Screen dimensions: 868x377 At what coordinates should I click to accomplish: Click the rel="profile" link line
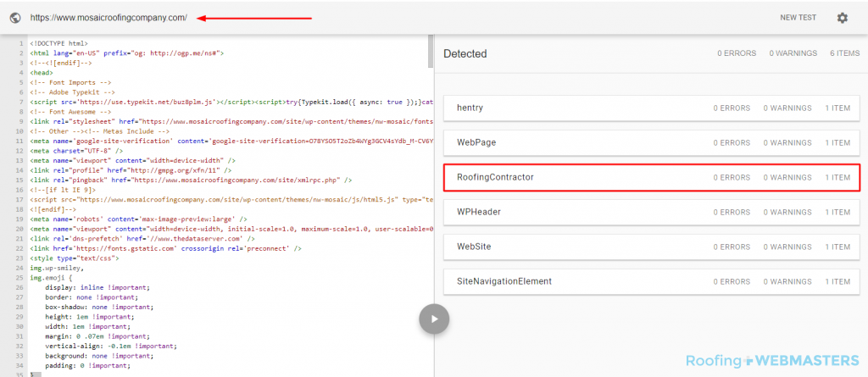tap(131, 170)
